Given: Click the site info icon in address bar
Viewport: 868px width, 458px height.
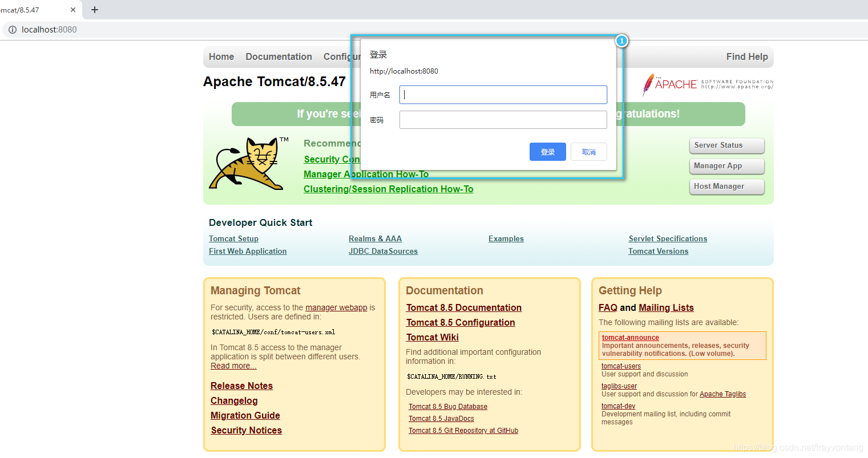Looking at the screenshot, I should tap(13, 30).
